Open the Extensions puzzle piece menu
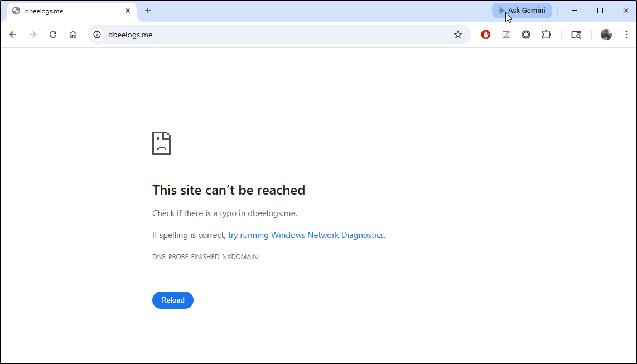 (546, 35)
